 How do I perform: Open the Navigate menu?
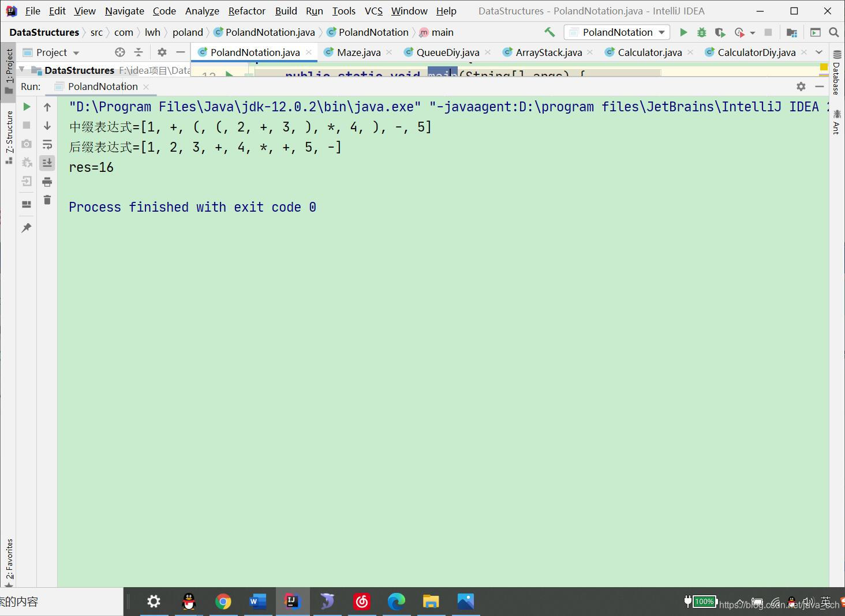125,11
